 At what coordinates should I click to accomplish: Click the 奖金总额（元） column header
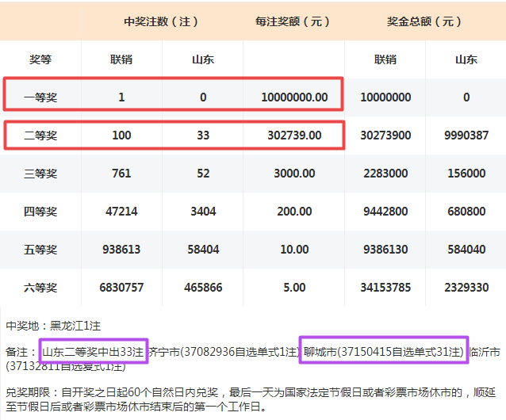pyautogui.click(x=426, y=21)
